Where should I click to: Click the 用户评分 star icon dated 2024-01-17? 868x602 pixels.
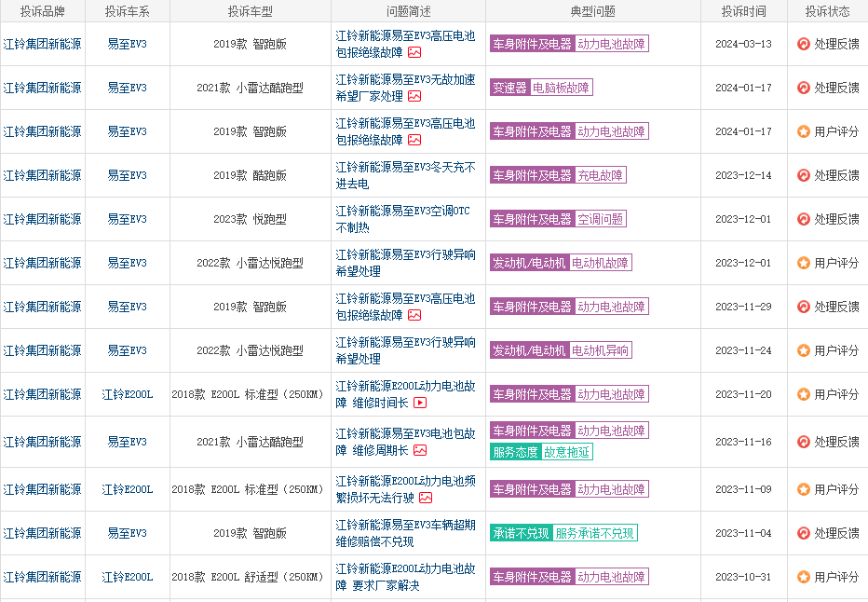coord(804,131)
